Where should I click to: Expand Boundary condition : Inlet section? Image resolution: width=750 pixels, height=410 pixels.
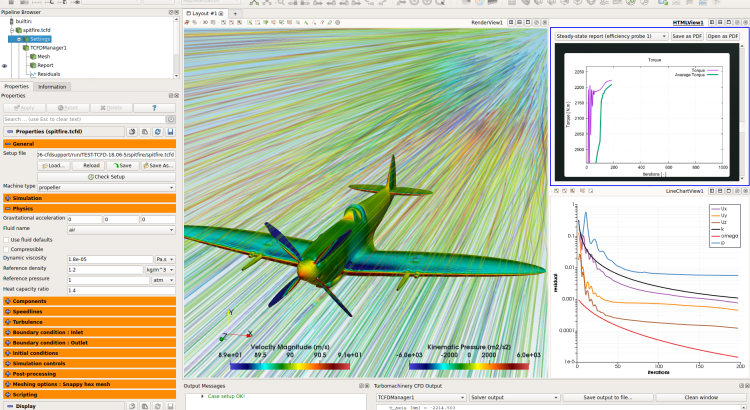click(89, 332)
